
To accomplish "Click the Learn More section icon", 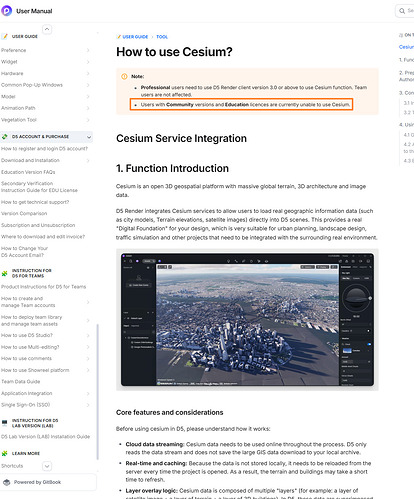I will click(4, 453).
